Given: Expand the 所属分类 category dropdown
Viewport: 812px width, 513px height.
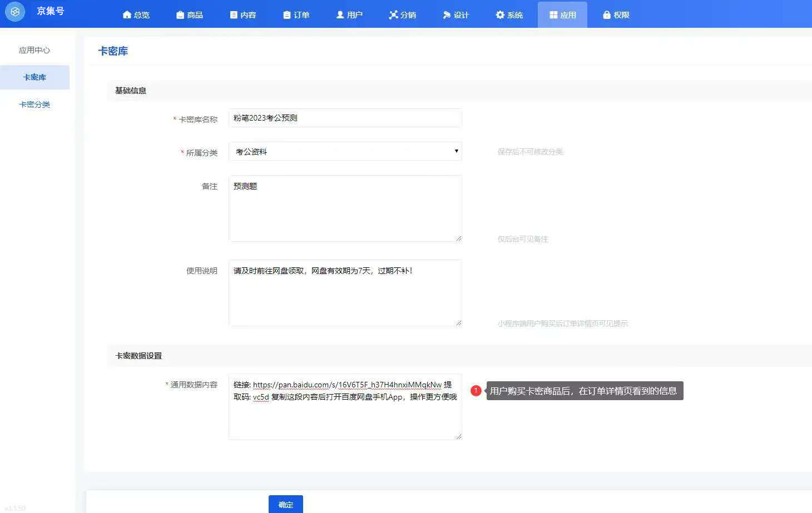Looking at the screenshot, I should (x=345, y=152).
